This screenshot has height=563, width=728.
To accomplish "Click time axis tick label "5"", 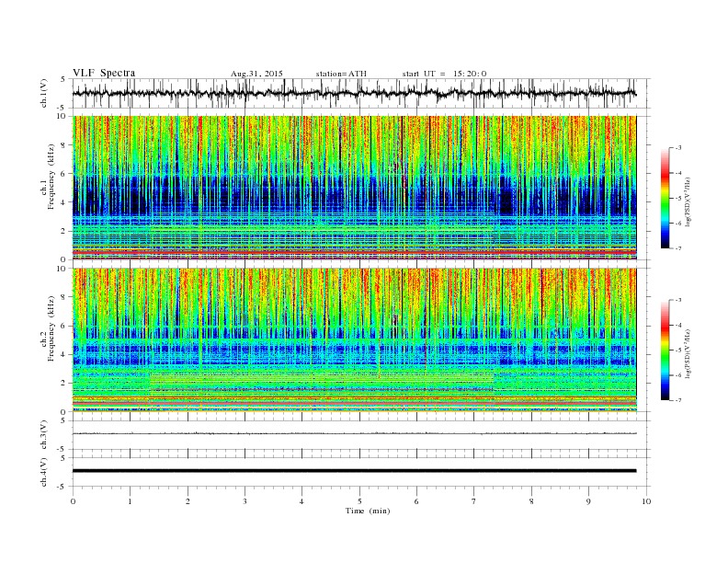I will coord(359,501).
